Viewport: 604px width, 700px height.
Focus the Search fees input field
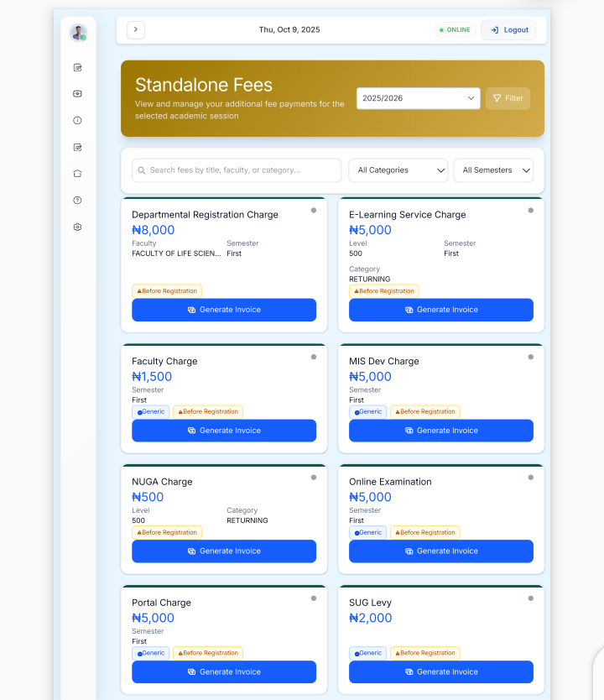(237, 170)
